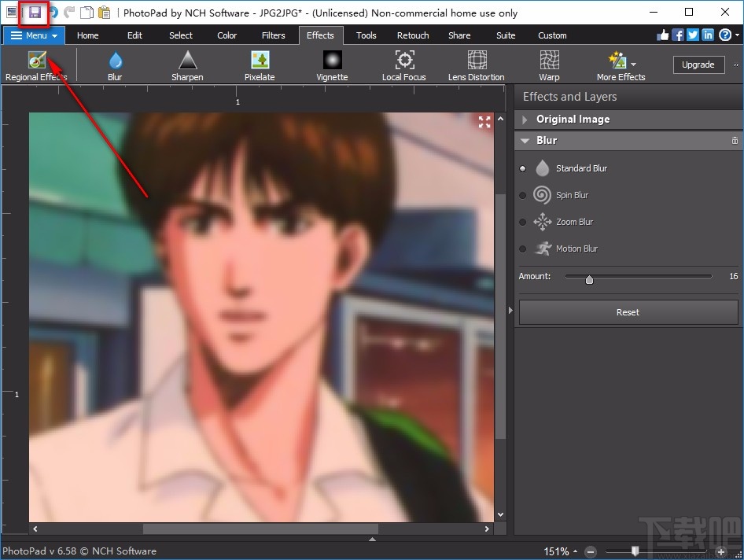Adjust the blur Amount slider
The height and width of the screenshot is (560, 744).
[x=589, y=278]
